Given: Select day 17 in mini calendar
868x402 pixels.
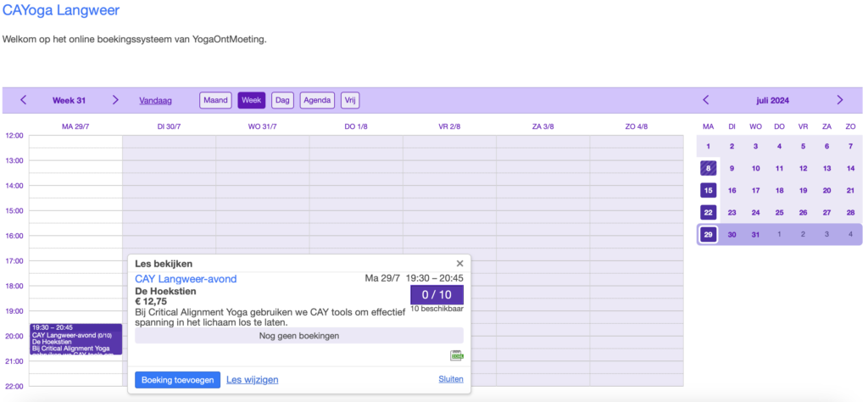Looking at the screenshot, I should (755, 191).
